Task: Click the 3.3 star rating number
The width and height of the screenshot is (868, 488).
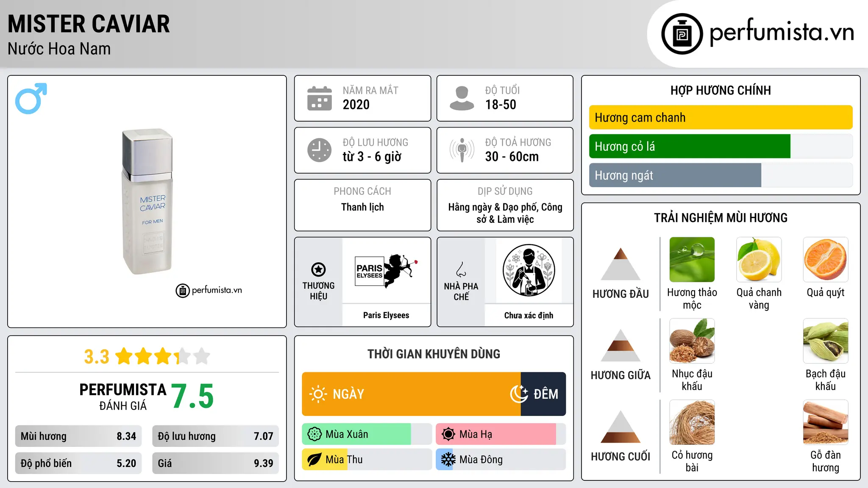Action: pos(97,357)
